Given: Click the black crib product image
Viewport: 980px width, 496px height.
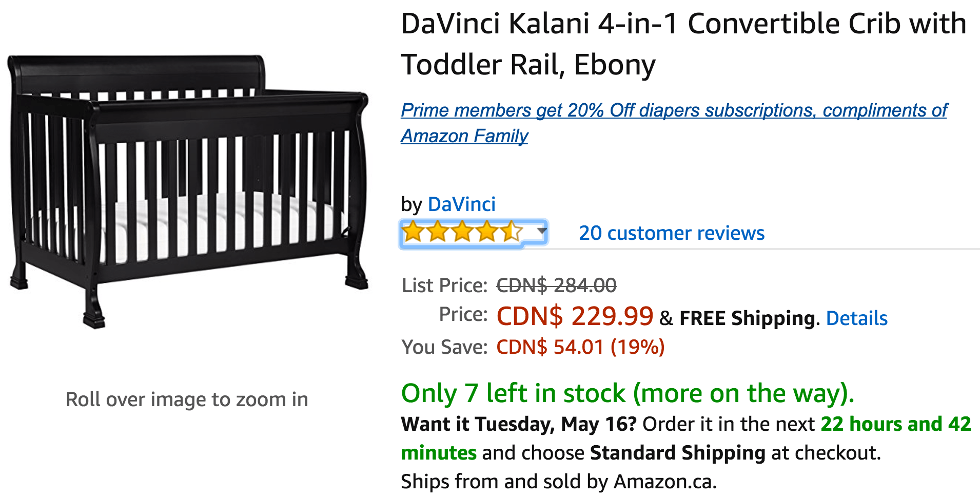Looking at the screenshot, I should click(188, 191).
